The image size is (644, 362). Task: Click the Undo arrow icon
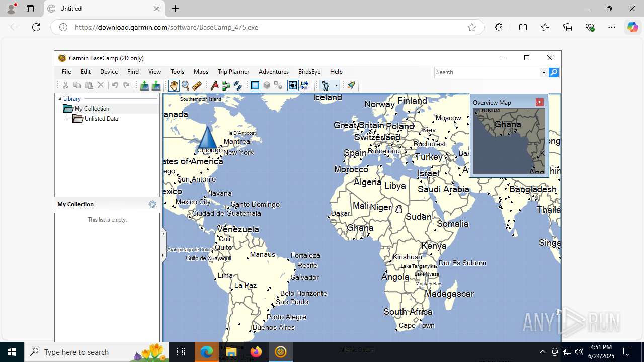point(115,85)
